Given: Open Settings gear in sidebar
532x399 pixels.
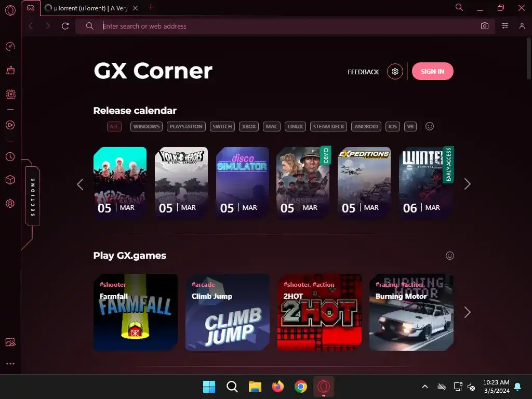Looking at the screenshot, I should pyautogui.click(x=10, y=204).
